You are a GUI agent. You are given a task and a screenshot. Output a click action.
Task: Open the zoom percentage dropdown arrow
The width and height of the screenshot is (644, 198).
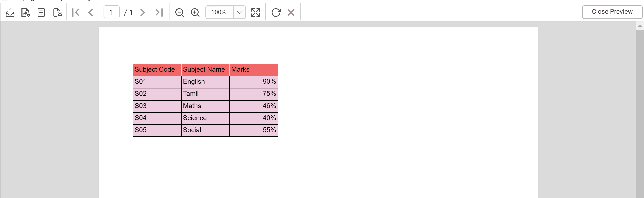tap(239, 12)
